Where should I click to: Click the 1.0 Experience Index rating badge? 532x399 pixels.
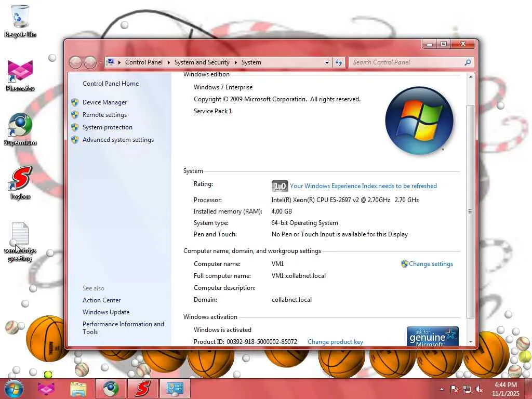point(280,186)
